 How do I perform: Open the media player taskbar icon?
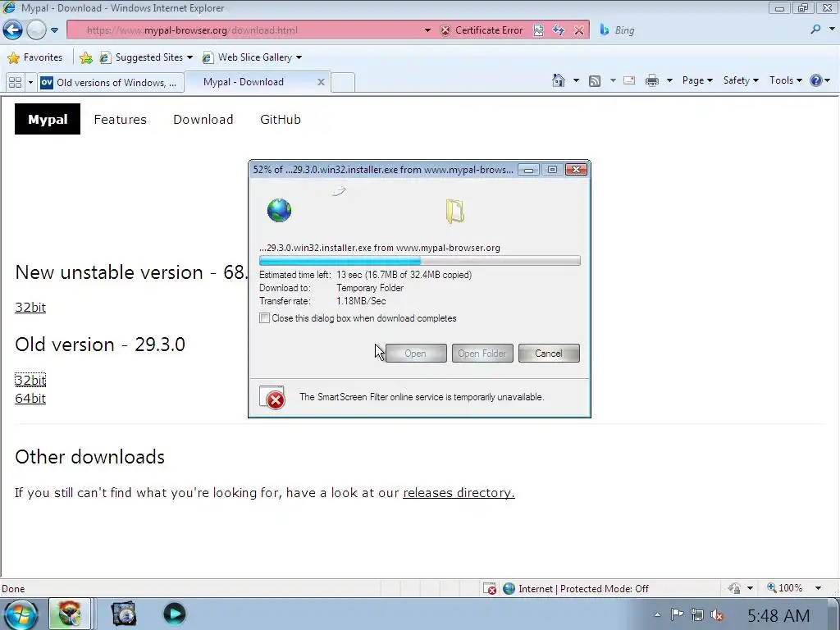click(174, 614)
